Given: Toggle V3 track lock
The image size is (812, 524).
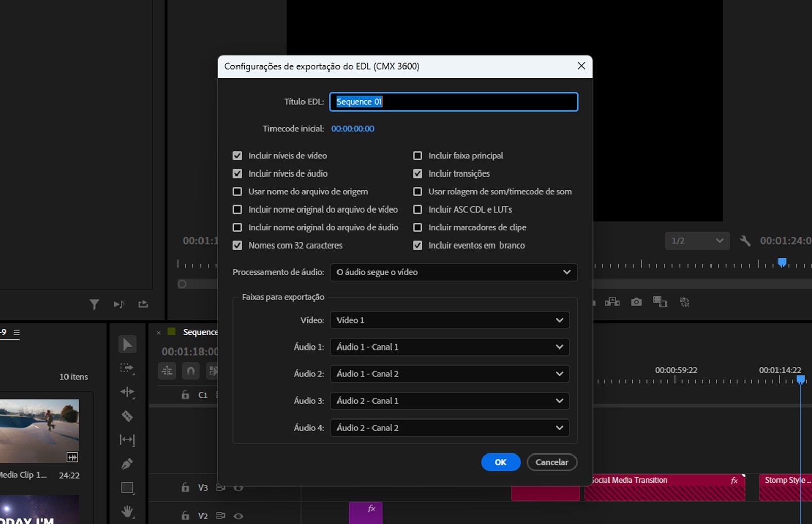Looking at the screenshot, I should pos(185,487).
